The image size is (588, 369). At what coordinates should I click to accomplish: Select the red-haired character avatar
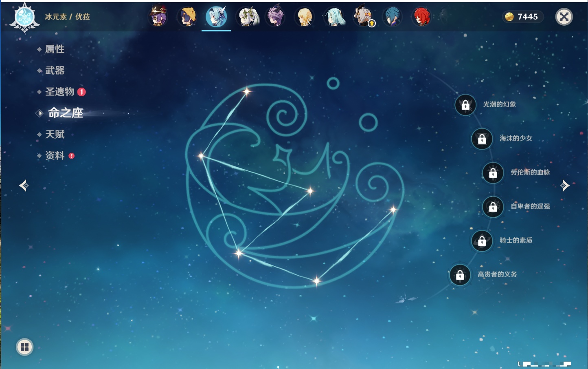tap(421, 16)
